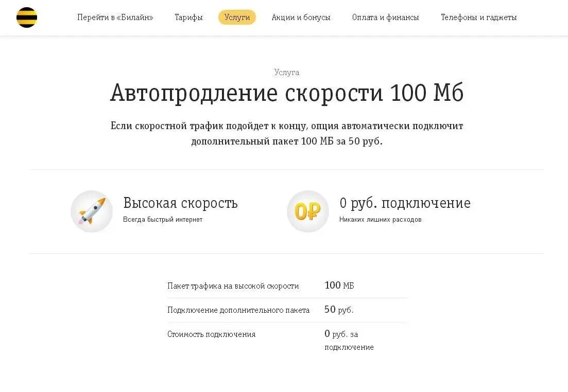This screenshot has width=568, height=392.
Task: Open the Тарифы menu item
Action: pos(188,17)
